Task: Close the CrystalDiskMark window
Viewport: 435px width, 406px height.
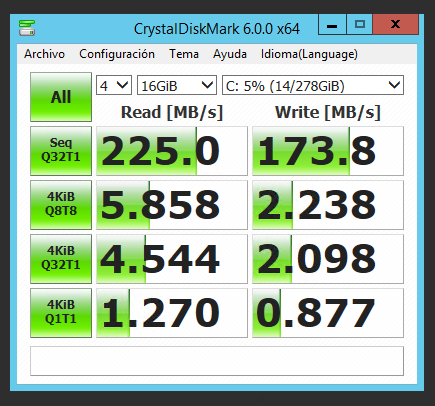Action: (x=395, y=24)
